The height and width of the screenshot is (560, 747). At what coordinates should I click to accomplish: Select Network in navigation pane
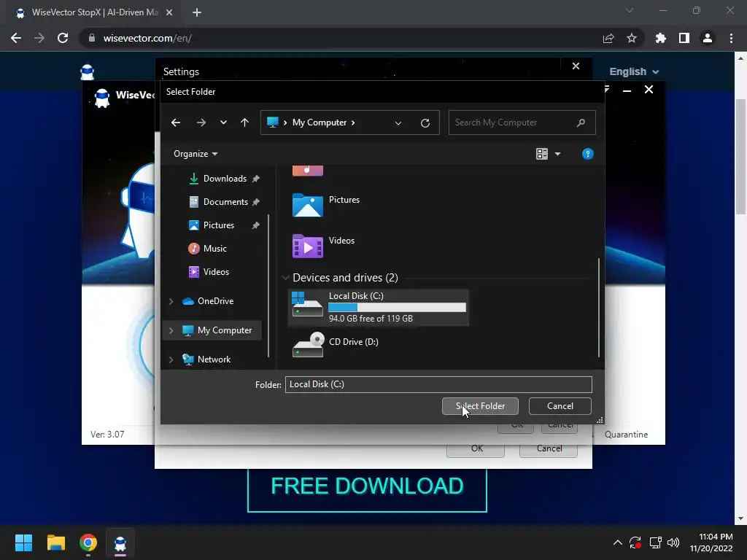point(212,359)
